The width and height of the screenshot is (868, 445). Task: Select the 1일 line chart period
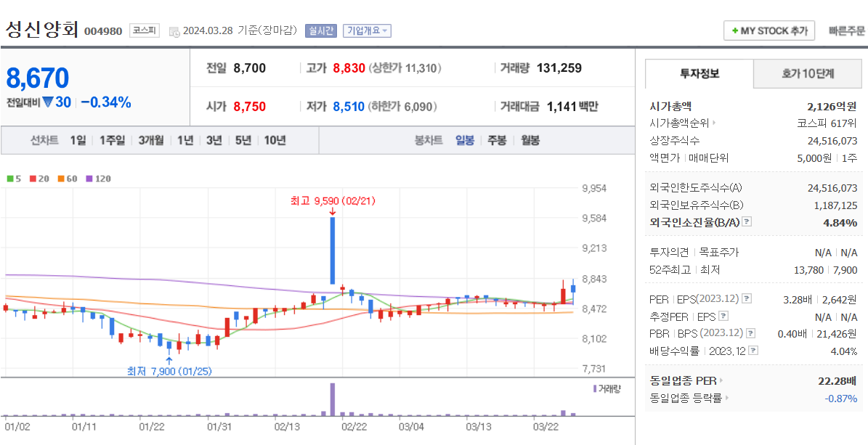point(78,141)
